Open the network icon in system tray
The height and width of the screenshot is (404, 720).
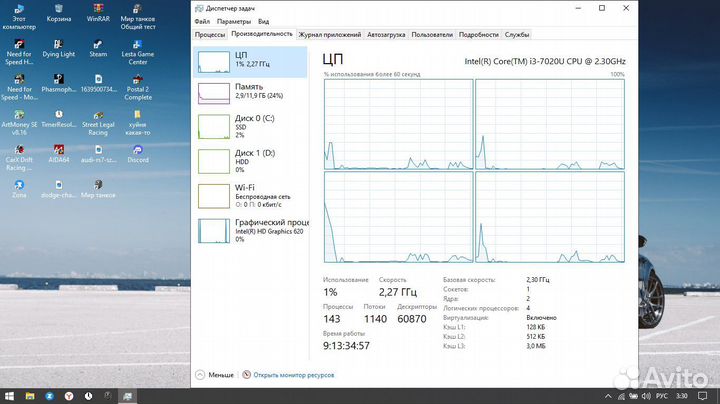coord(621,396)
